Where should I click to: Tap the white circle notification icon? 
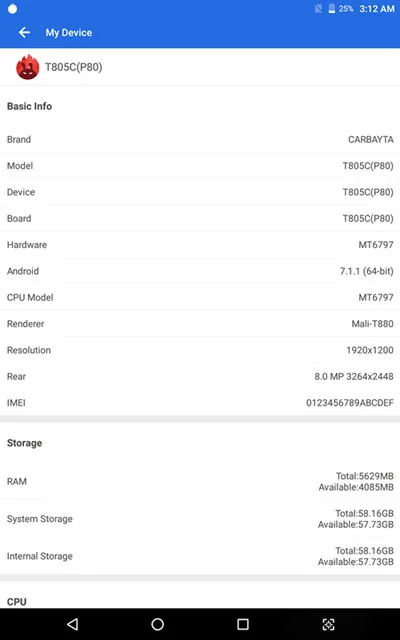pyautogui.click(x=12, y=9)
